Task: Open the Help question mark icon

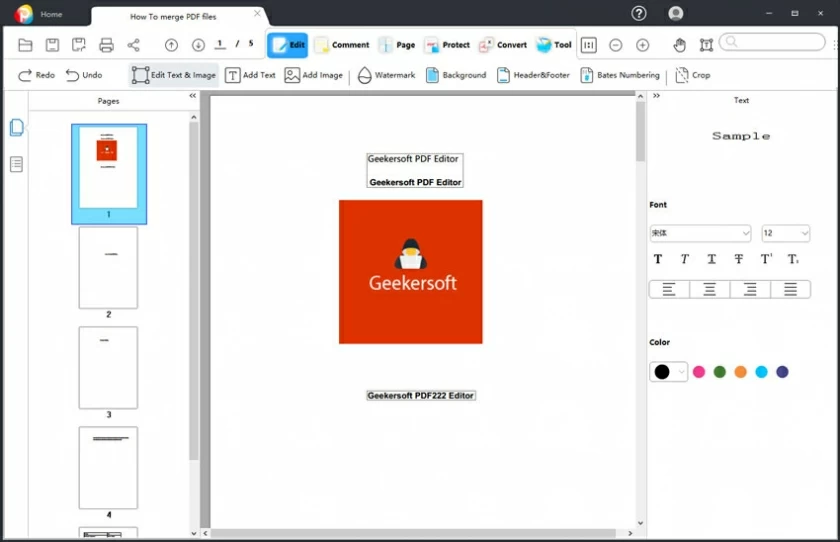Action: click(639, 13)
